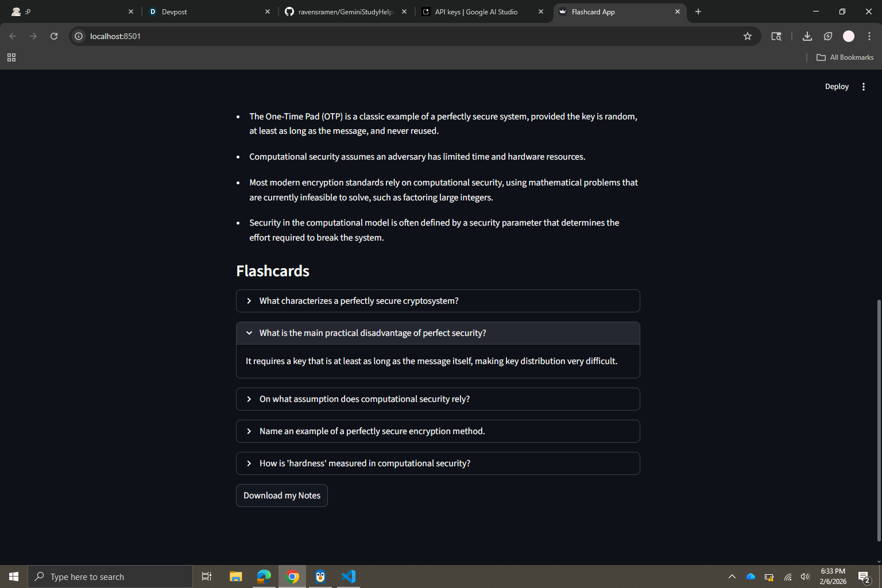Viewport: 882px width, 588px height.
Task: Launch Visual Studio Code from taskbar
Action: pyautogui.click(x=349, y=577)
